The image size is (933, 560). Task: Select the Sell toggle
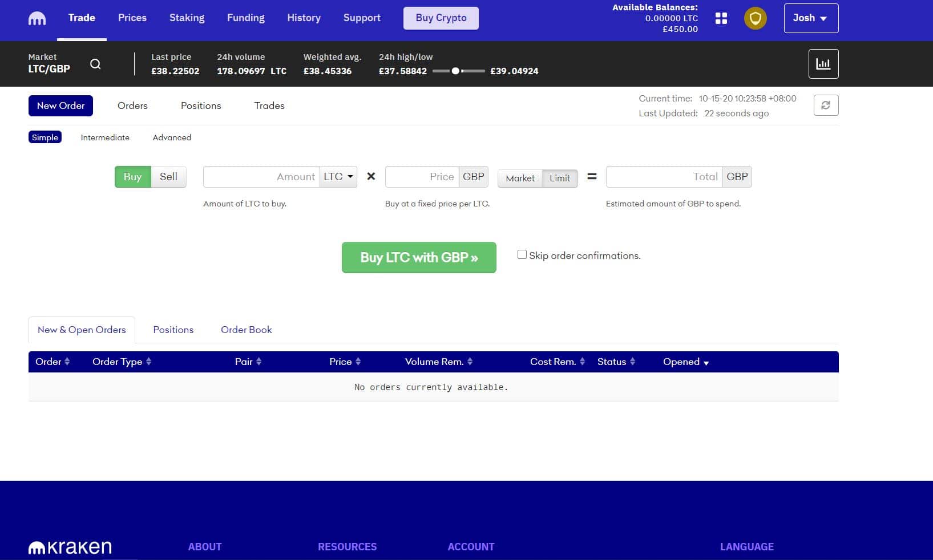pyautogui.click(x=168, y=177)
